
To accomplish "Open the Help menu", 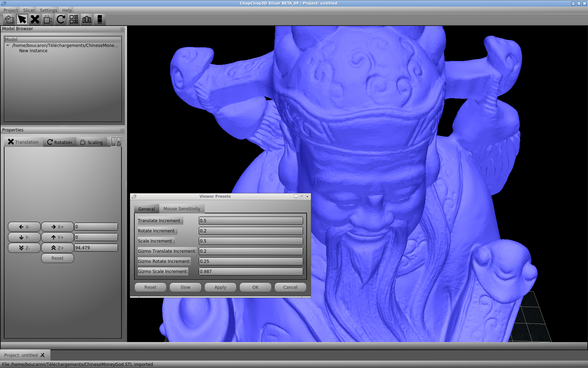I will (x=67, y=10).
